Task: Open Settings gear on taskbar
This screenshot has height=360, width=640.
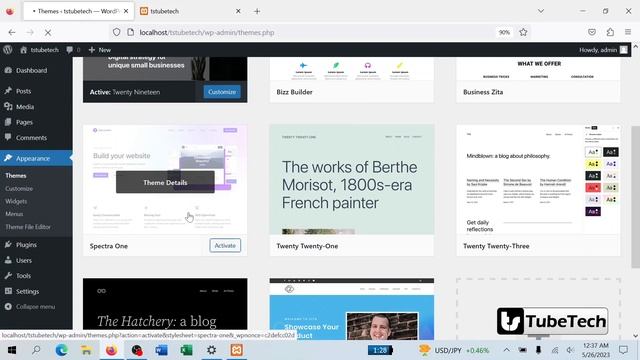Action: click(211, 350)
